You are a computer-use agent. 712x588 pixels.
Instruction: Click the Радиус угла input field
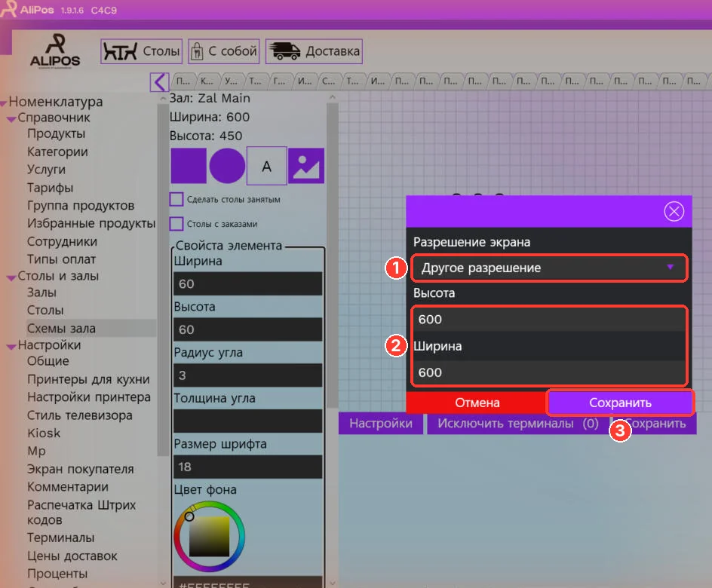pos(248,375)
